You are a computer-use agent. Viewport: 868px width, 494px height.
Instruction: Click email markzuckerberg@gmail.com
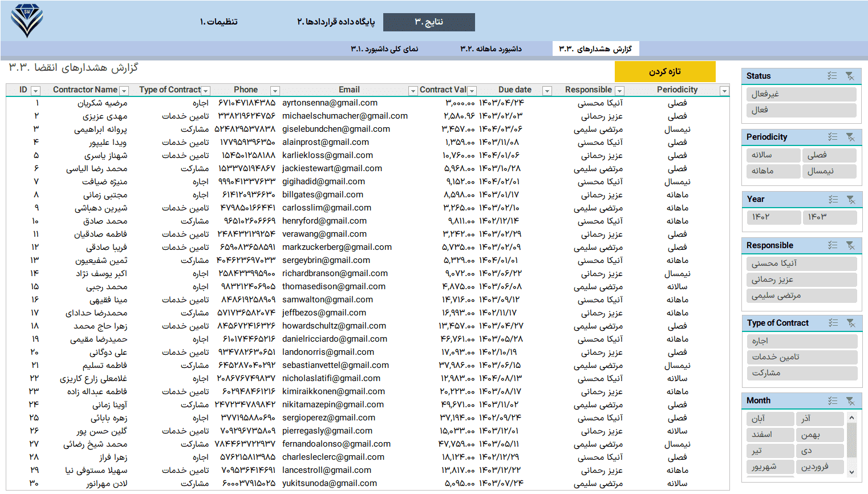pos(337,247)
